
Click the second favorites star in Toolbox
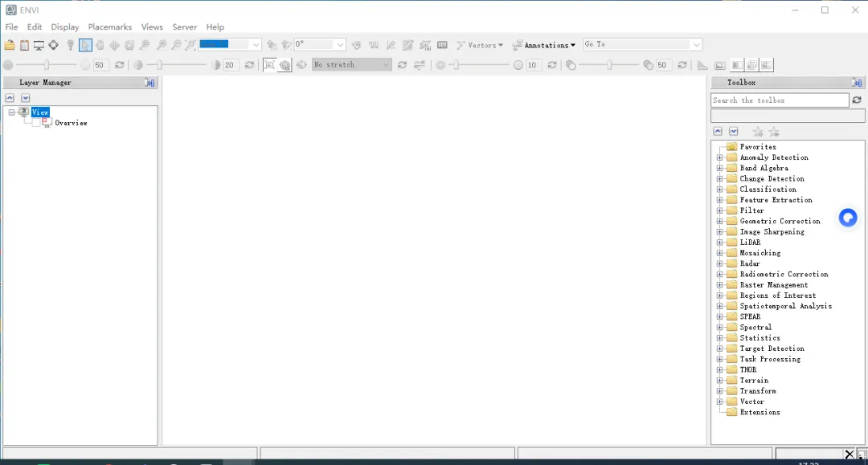(x=774, y=132)
